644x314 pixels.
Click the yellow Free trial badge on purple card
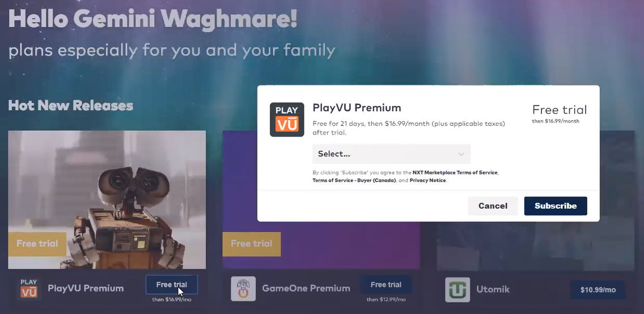pyautogui.click(x=251, y=244)
